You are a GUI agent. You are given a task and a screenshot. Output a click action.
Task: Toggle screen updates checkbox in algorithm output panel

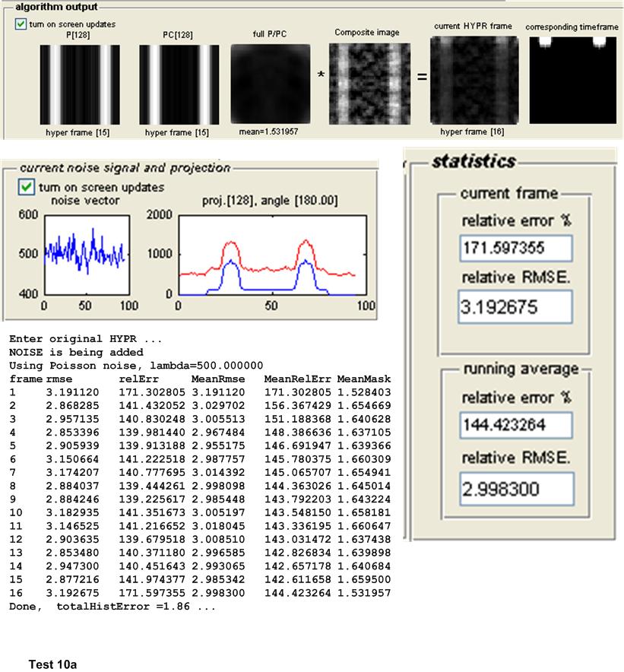(x=21, y=24)
